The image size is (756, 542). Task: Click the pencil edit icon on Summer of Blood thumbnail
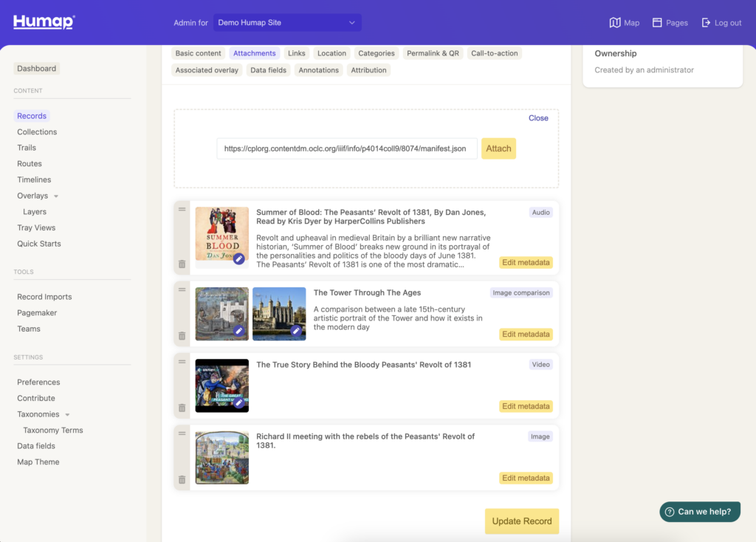(238, 259)
